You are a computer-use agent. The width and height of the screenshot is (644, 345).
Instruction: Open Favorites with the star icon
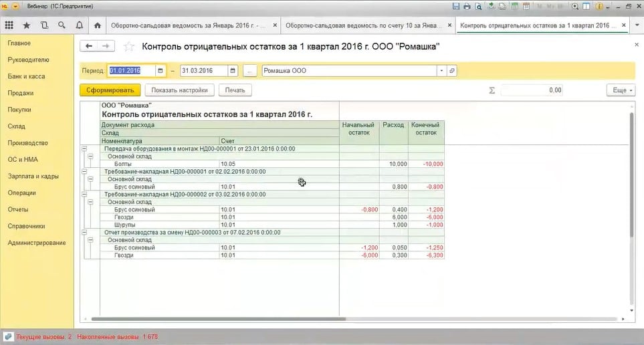[27, 25]
